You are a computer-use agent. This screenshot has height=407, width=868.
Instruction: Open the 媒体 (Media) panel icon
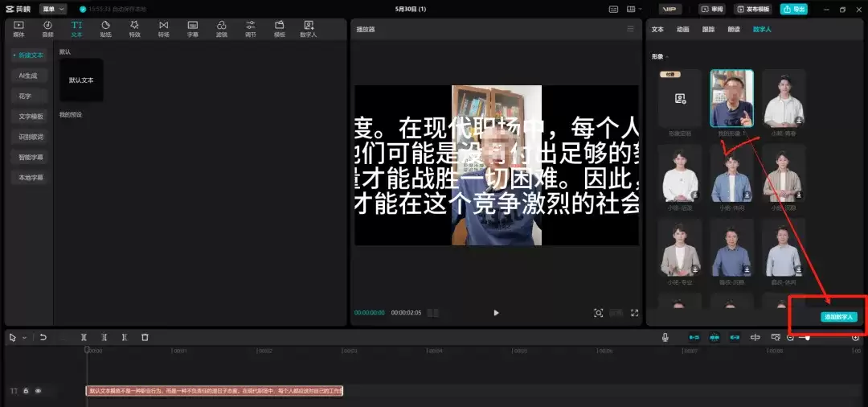(x=18, y=29)
